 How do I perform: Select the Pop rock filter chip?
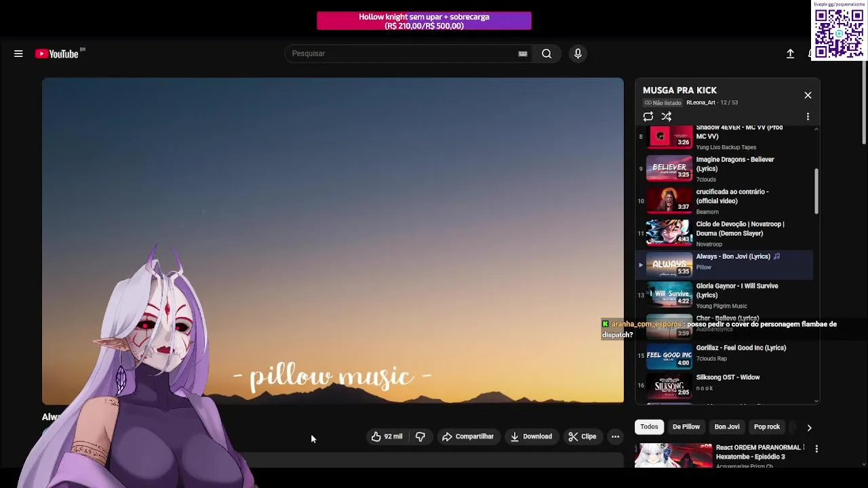pos(767,427)
